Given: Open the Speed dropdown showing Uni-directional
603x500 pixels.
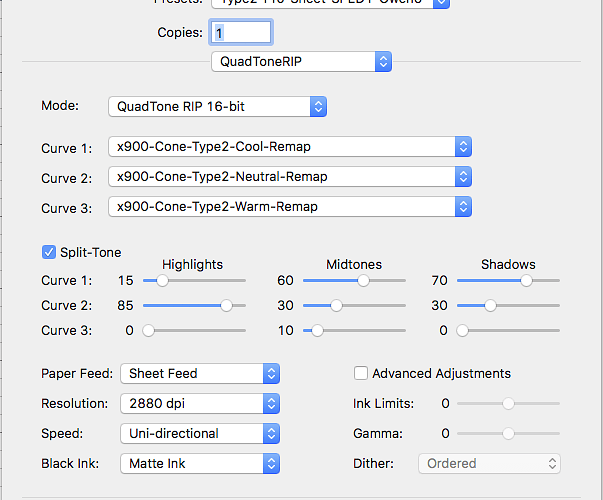Looking at the screenshot, I should (x=200, y=433).
